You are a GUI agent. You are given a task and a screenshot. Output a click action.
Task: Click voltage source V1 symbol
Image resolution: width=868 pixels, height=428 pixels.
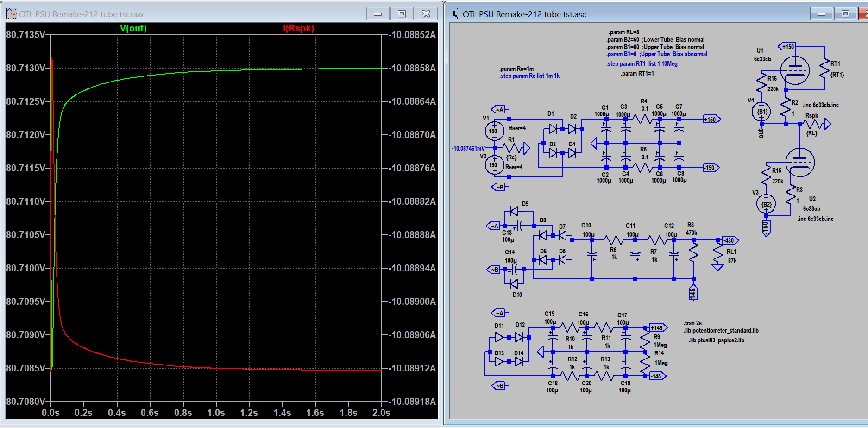point(495,131)
